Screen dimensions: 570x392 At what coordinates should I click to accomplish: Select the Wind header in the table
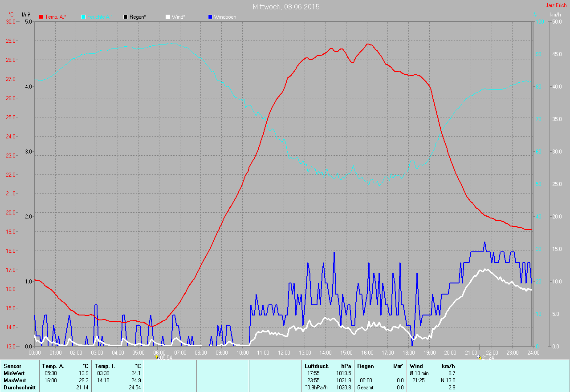[416, 366]
